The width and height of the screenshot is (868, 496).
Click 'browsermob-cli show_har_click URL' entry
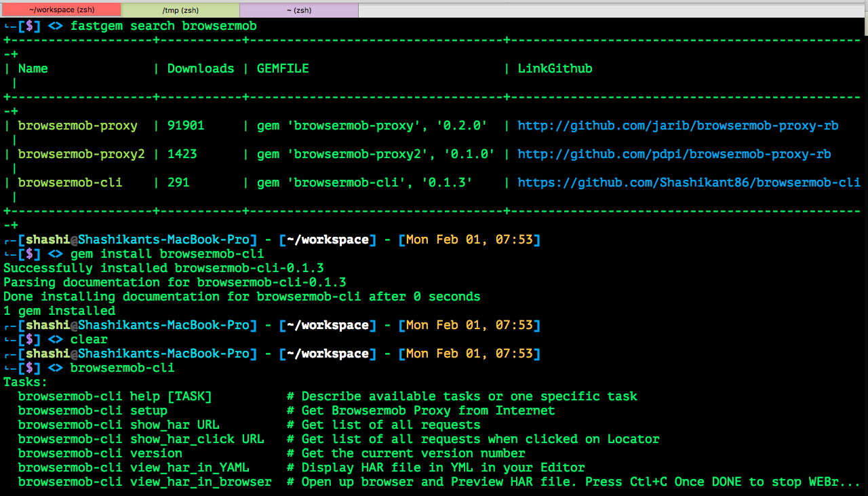(x=141, y=439)
